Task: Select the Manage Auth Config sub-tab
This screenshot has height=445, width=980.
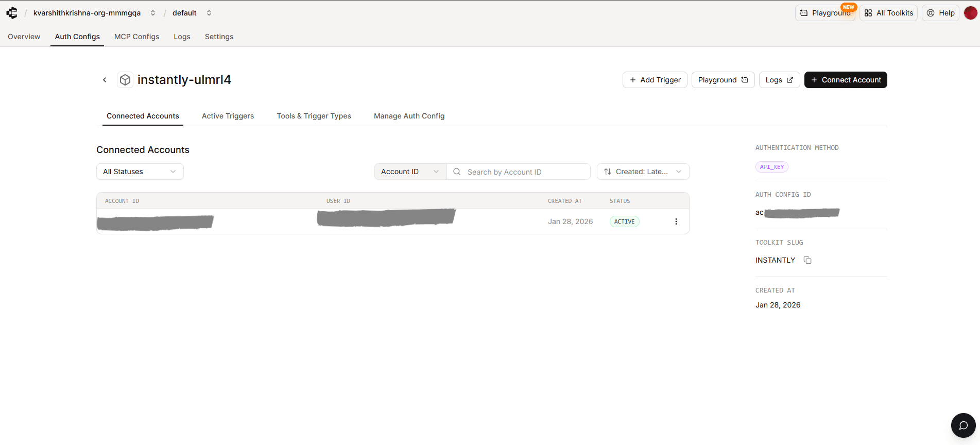Action: coord(409,116)
